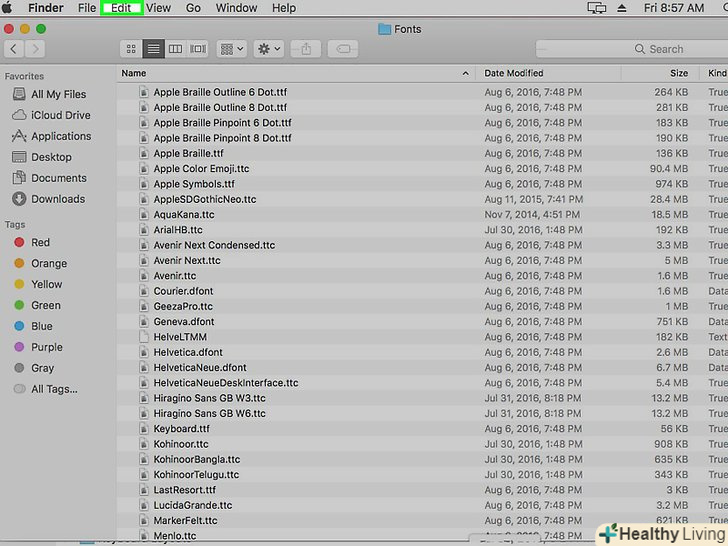
Task: Open the Action gear dropdown menu
Action: coord(269,48)
